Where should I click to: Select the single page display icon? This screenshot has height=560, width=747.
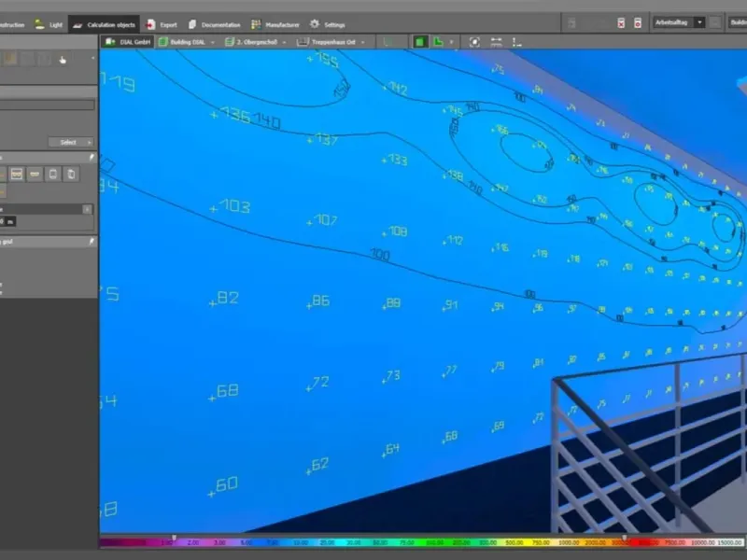click(x=53, y=175)
